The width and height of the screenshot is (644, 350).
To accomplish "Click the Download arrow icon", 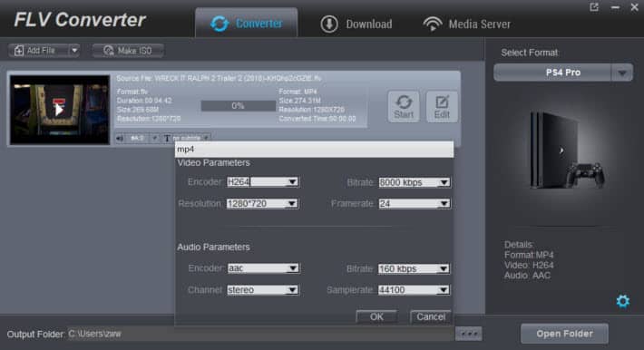I will tap(329, 24).
